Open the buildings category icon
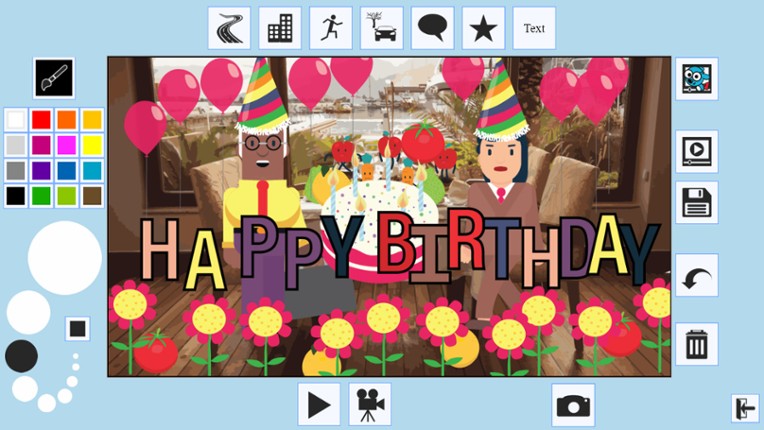The image size is (764, 430). pos(280,28)
